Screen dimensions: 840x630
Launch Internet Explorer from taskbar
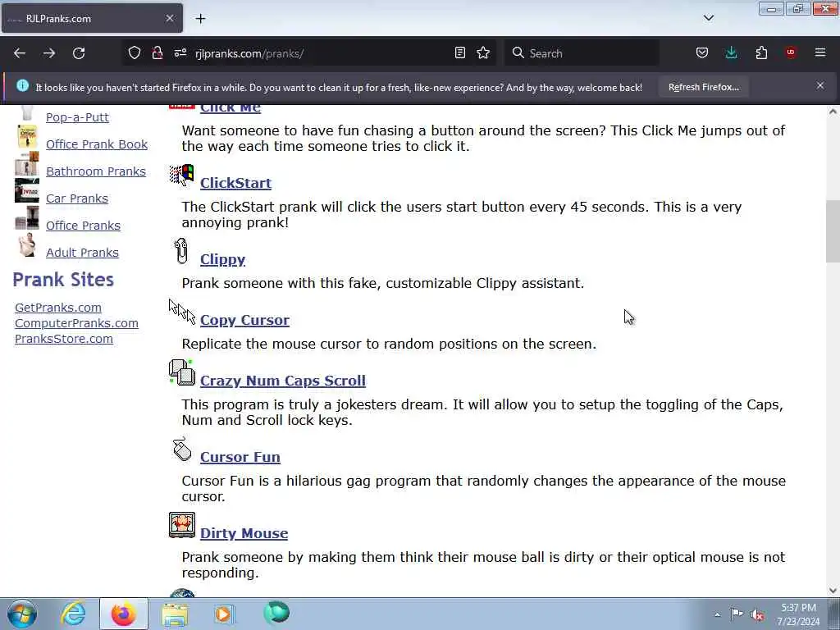(x=73, y=614)
